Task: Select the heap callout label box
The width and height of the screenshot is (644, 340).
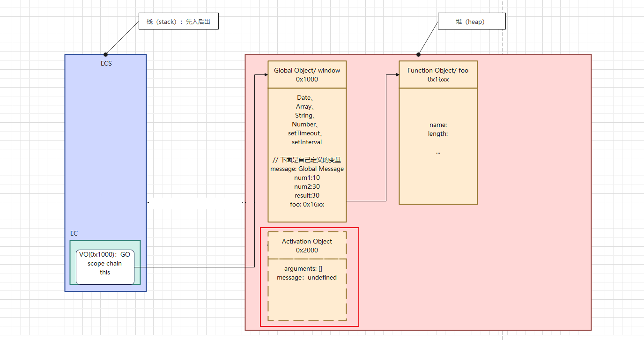Action: tap(471, 22)
